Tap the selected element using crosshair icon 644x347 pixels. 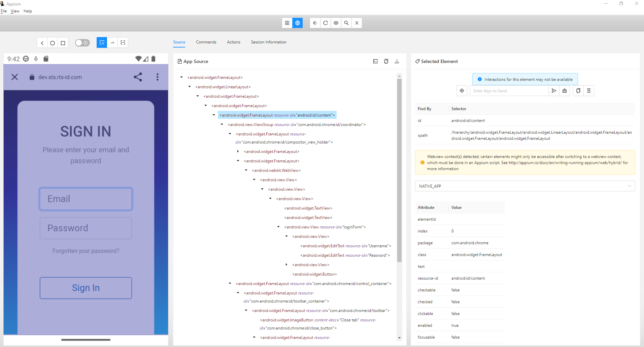coord(462,91)
